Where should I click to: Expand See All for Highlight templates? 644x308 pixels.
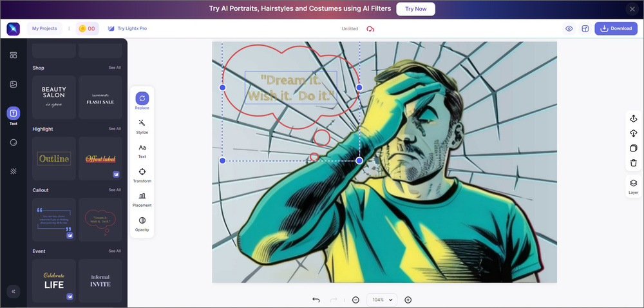pyautogui.click(x=115, y=129)
